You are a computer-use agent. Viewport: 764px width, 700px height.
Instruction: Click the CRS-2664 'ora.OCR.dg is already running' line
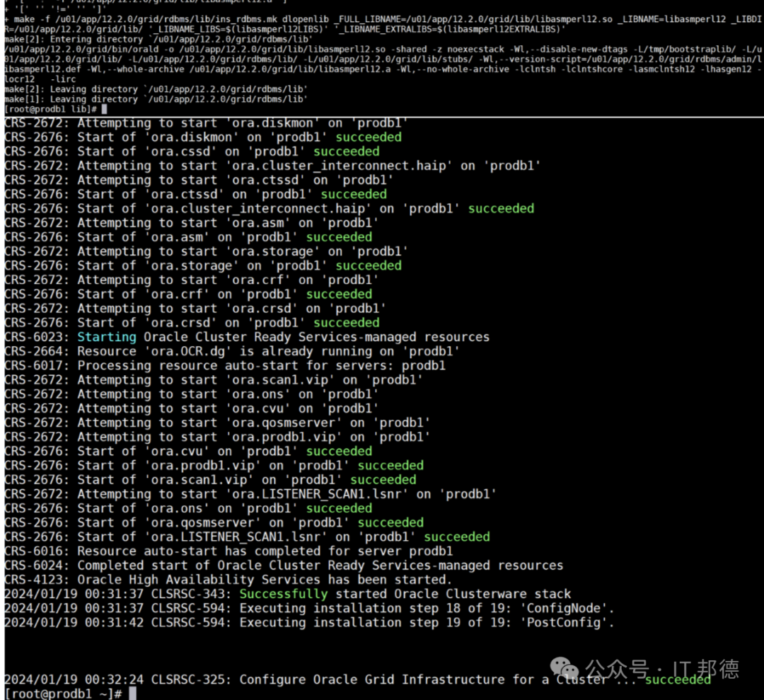(x=232, y=352)
